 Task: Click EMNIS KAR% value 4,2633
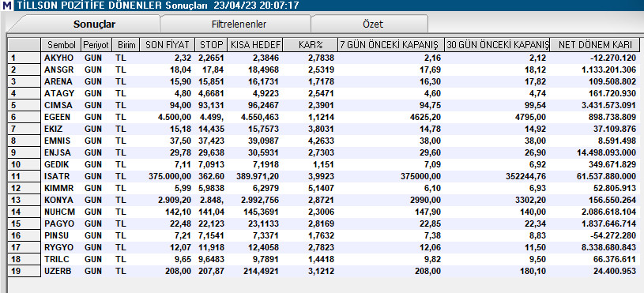coord(321,141)
